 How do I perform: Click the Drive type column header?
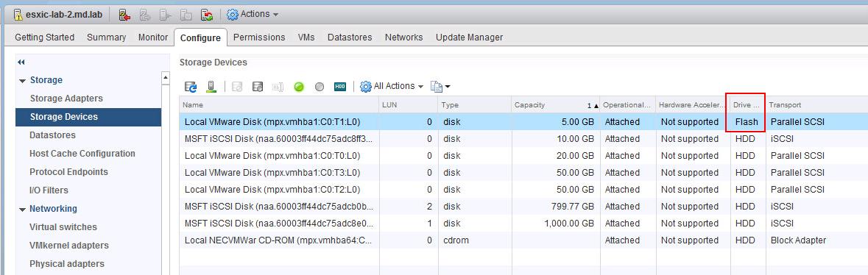click(x=748, y=104)
